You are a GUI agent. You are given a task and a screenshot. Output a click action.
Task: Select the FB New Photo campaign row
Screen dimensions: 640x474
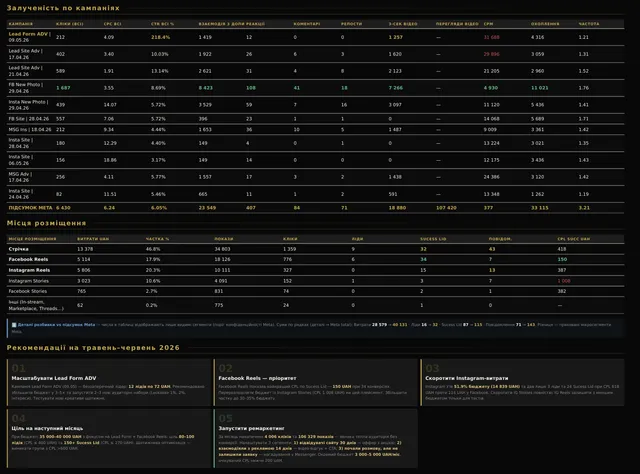[x=315, y=88]
